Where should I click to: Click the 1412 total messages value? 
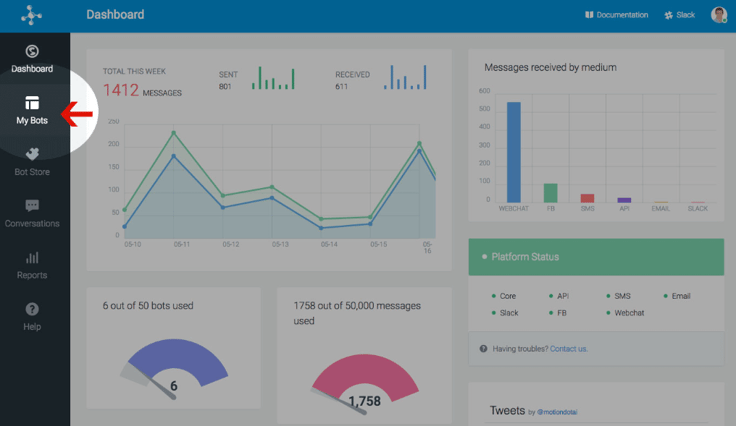pyautogui.click(x=121, y=90)
